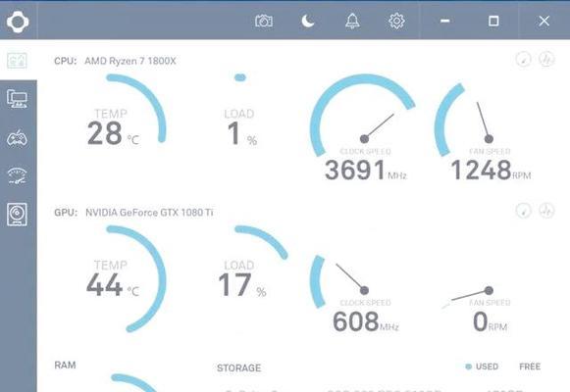The height and width of the screenshot is (392, 570).
Task: Open the PC build sidebar section
Action: coord(17,99)
